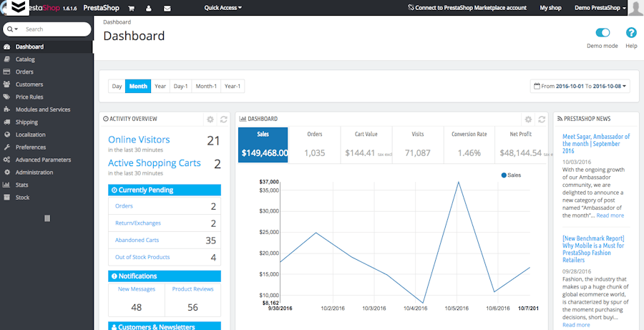Click the Preferences sidebar wrench icon
The width and height of the screenshot is (644, 330).
6,147
